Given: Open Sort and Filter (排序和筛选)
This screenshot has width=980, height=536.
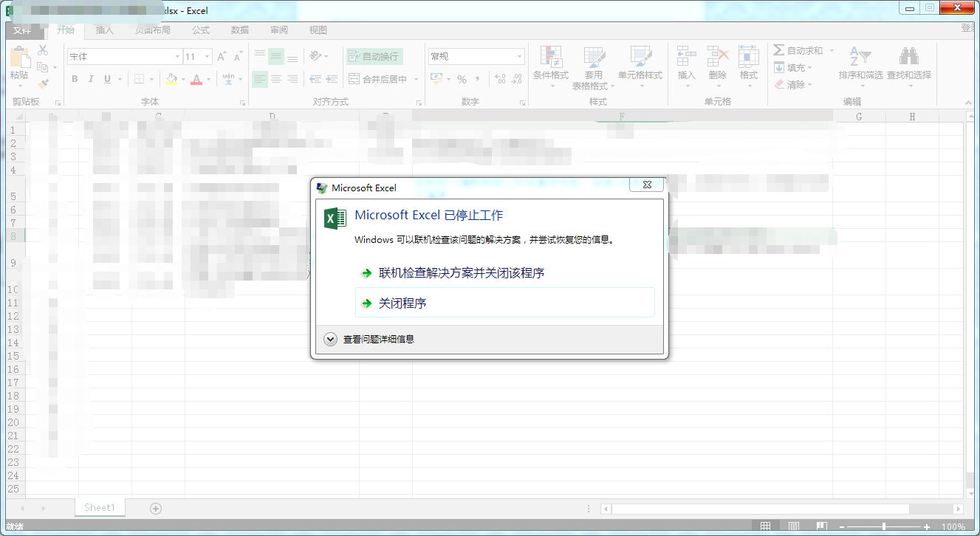Looking at the screenshot, I should coord(861,67).
